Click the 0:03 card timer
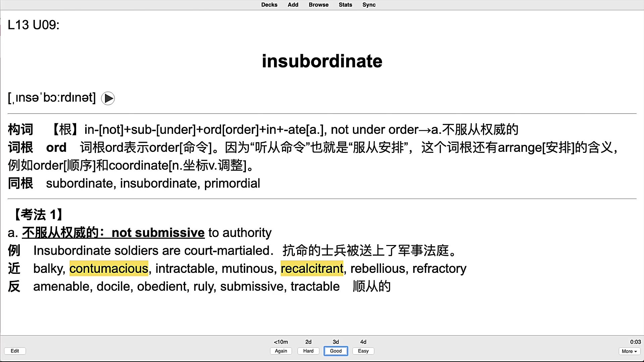This screenshot has height=362, width=644. coord(635,342)
